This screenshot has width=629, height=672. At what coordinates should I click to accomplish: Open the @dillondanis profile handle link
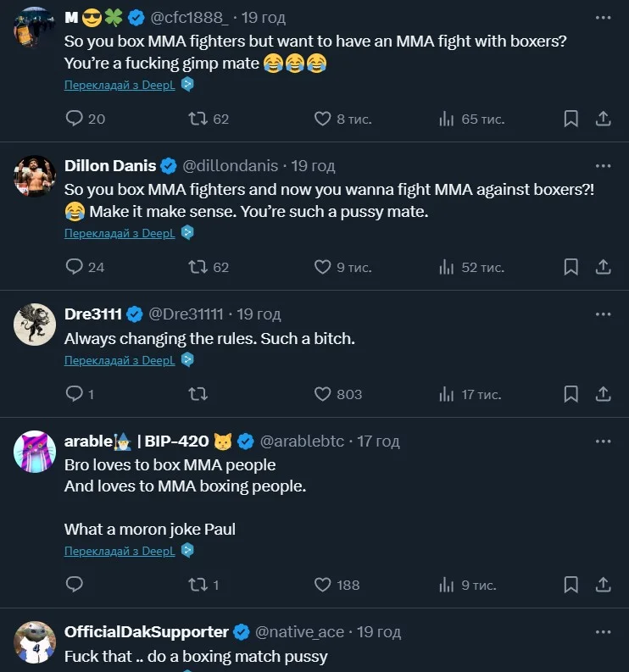tap(230, 165)
